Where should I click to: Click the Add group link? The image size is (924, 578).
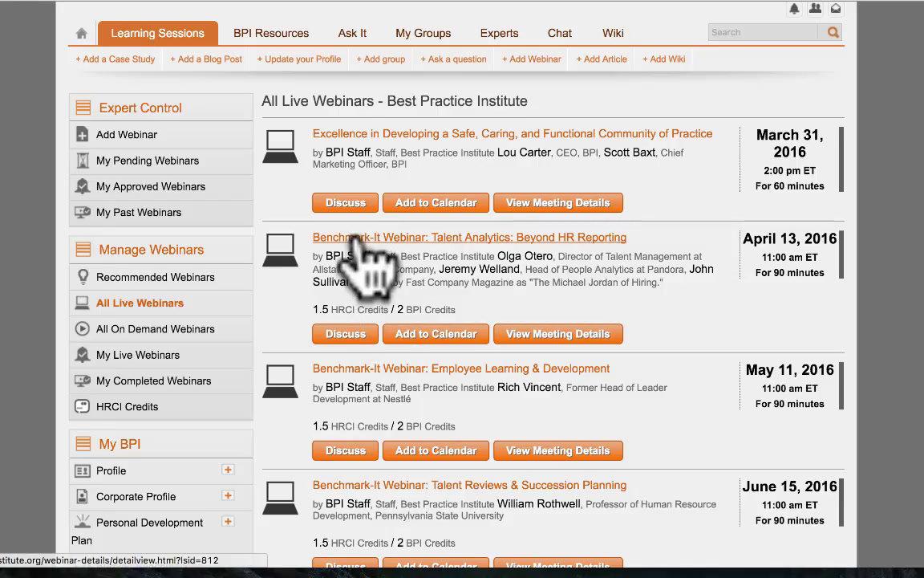pyautogui.click(x=381, y=59)
